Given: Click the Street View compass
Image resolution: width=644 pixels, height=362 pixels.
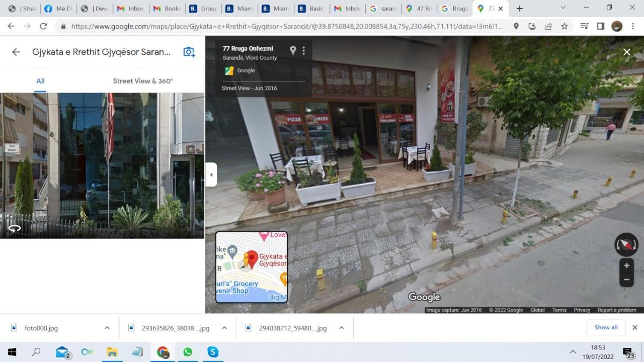Looking at the screenshot, I should (x=626, y=245).
